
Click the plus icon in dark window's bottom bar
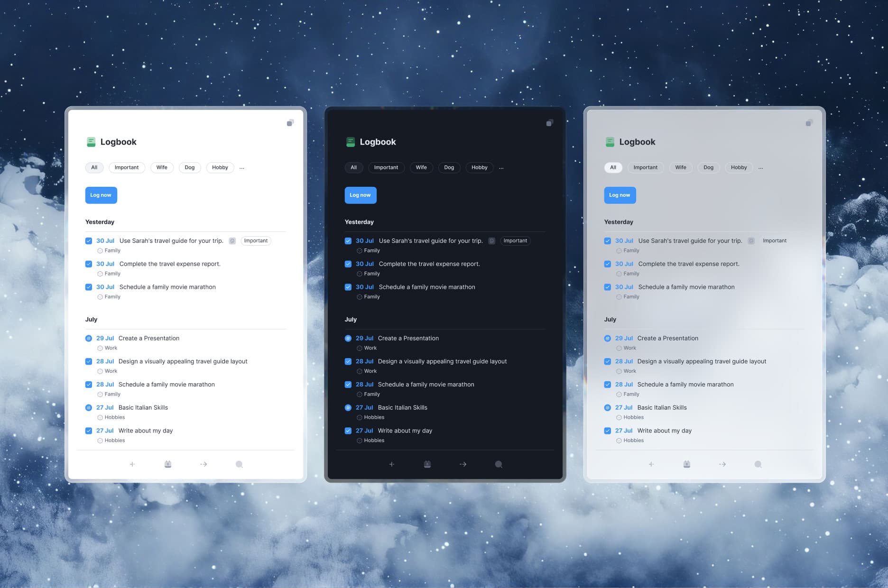coord(392,464)
